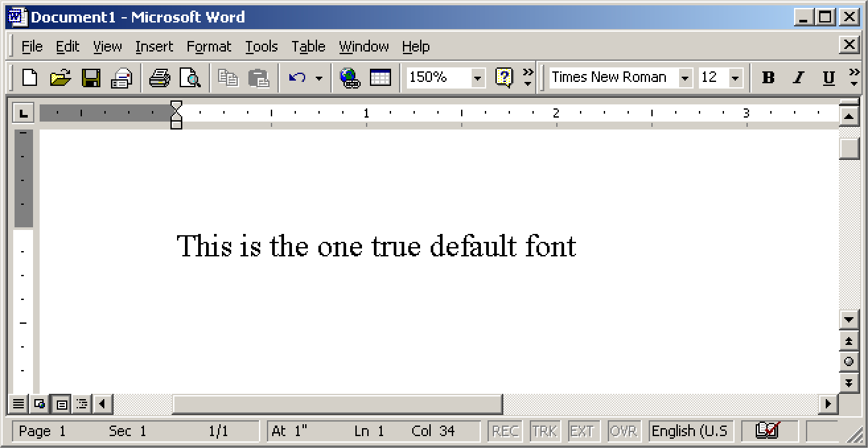Open the Tools menu
This screenshot has height=448, width=868.
262,47
